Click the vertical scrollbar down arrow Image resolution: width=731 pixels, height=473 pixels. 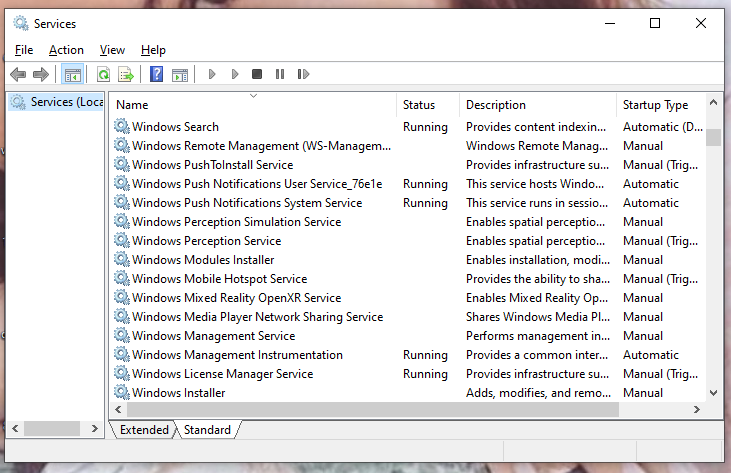713,393
